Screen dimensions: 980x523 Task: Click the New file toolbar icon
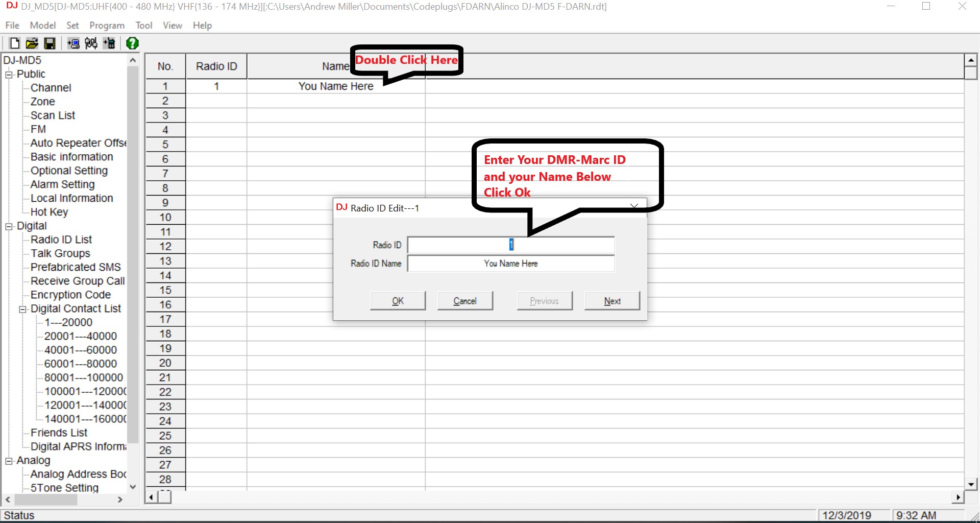tap(14, 43)
